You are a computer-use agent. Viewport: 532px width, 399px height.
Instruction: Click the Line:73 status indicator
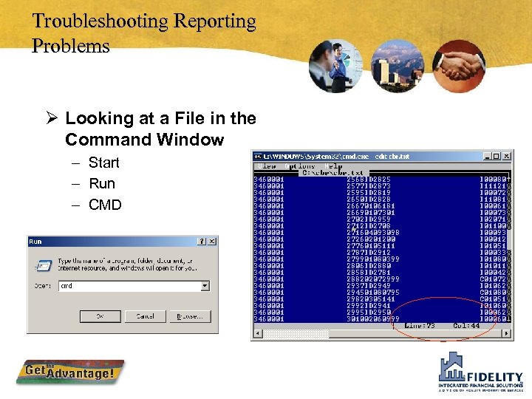click(420, 326)
